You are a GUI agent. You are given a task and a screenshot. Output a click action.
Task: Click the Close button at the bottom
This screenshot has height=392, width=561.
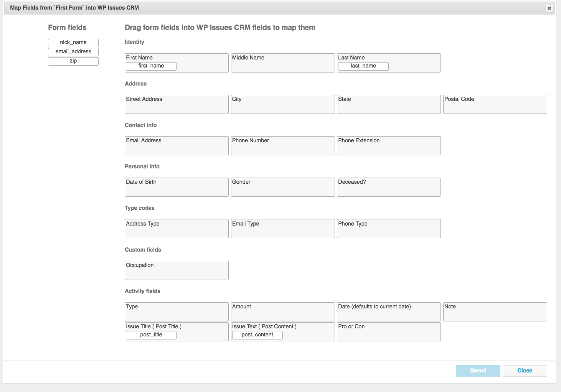[525, 371]
